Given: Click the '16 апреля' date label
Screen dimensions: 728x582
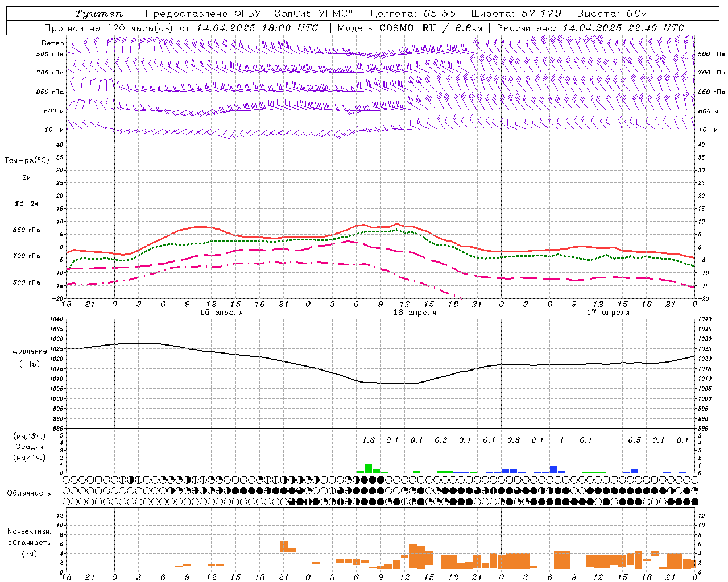Looking at the screenshot, I should tap(415, 312).
